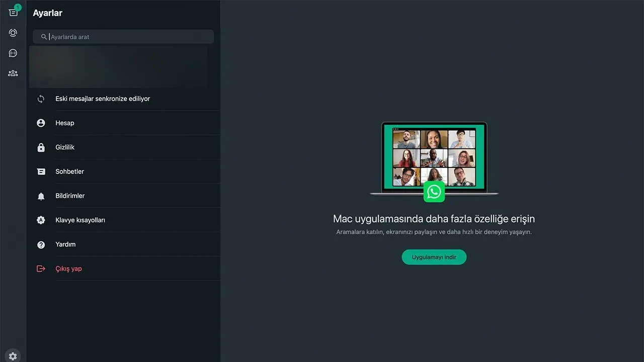Click the 'Ayarlarda arat' search field
644x362 pixels.
coord(123,36)
